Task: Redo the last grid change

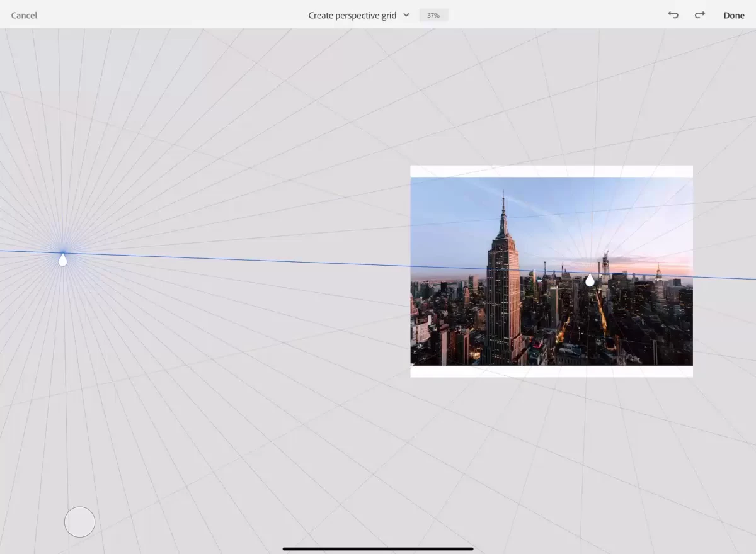Action: tap(700, 15)
